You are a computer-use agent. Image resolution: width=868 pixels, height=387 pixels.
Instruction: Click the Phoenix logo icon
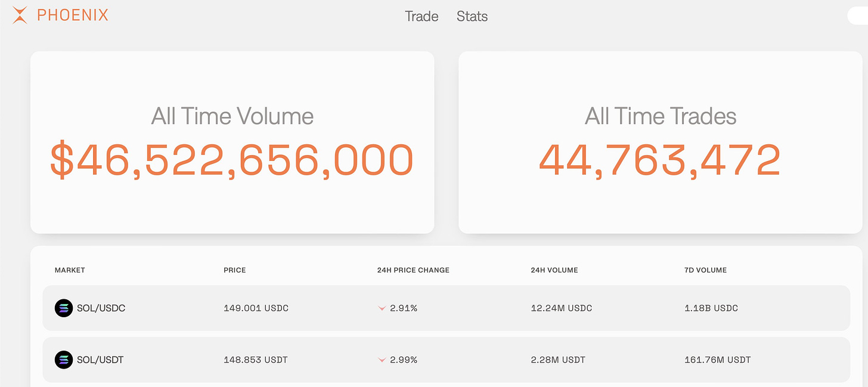pyautogui.click(x=20, y=15)
